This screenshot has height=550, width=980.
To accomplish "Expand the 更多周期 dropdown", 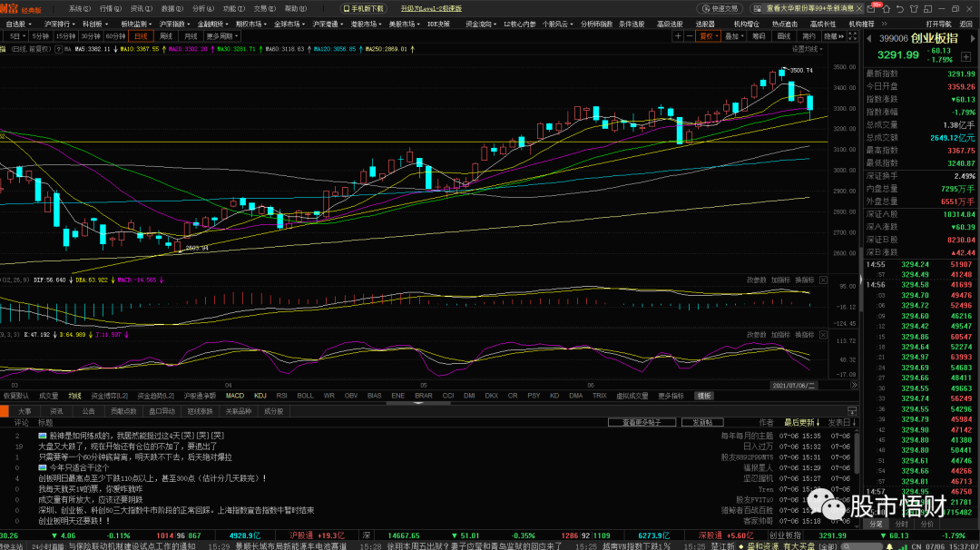I will click(223, 36).
